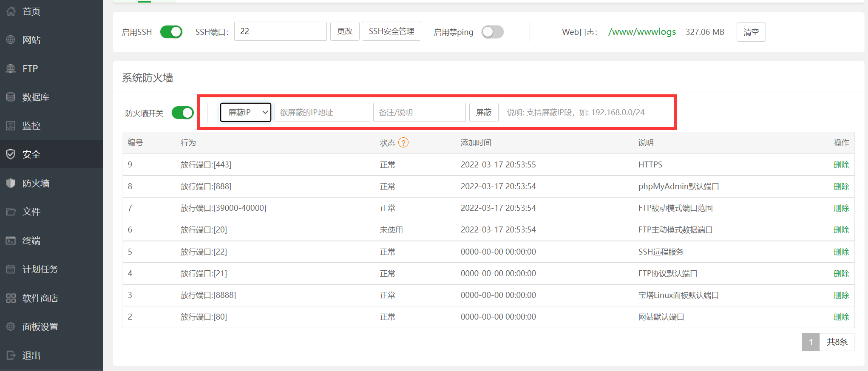868x371 pixels.
Task: Delete the HTTPS port 443 rule
Action: click(x=841, y=165)
